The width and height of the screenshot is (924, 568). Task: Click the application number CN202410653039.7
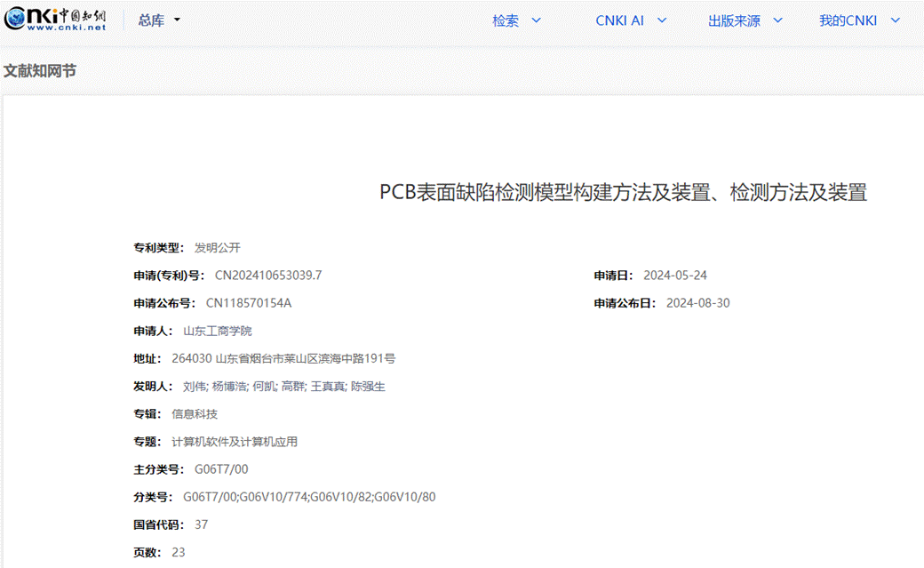pyautogui.click(x=267, y=276)
